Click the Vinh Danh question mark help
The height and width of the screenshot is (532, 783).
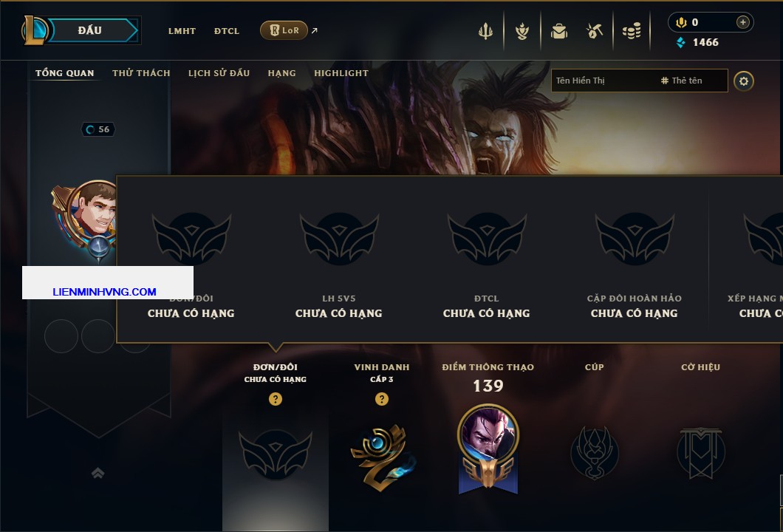(381, 399)
